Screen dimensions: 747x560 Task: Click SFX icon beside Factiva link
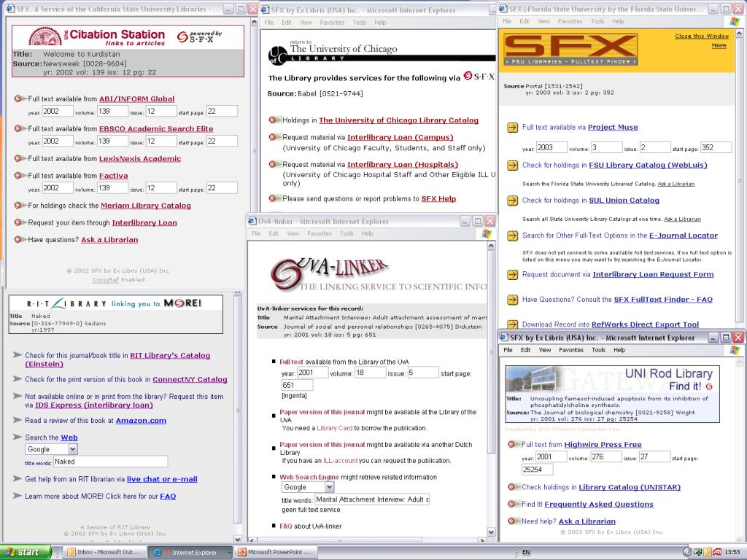[20, 175]
